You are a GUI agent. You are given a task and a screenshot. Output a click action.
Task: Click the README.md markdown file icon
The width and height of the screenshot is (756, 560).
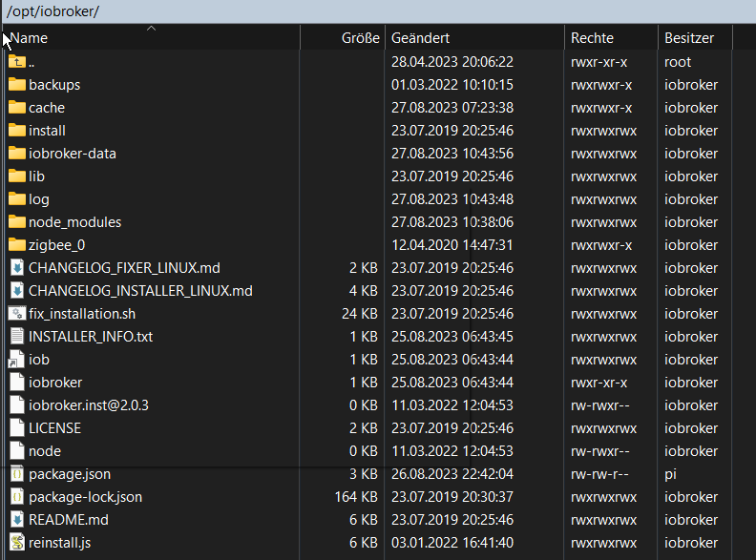[17, 520]
